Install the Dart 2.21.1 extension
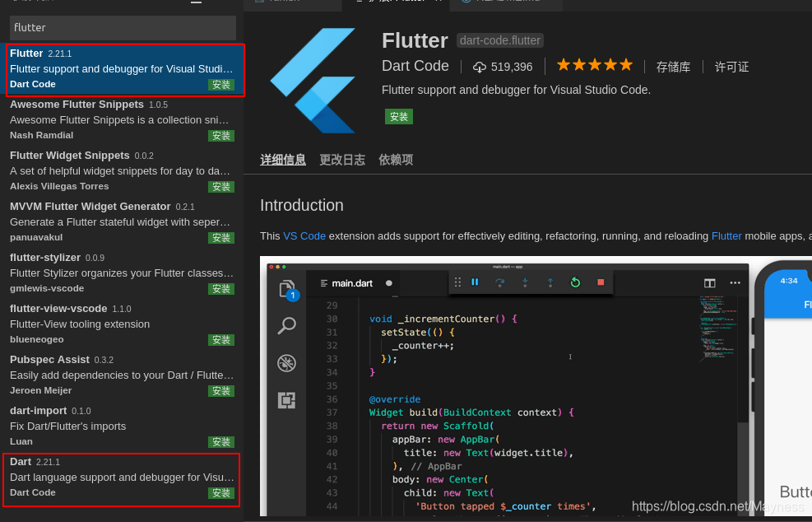The height and width of the screenshot is (522, 812). (221, 493)
